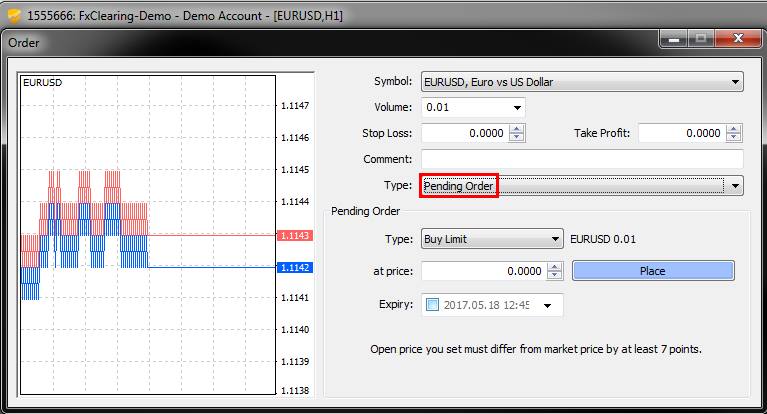767x414 pixels.
Task: Open the order Type dropdown showing Pending Order
Action: pyautogui.click(x=736, y=185)
